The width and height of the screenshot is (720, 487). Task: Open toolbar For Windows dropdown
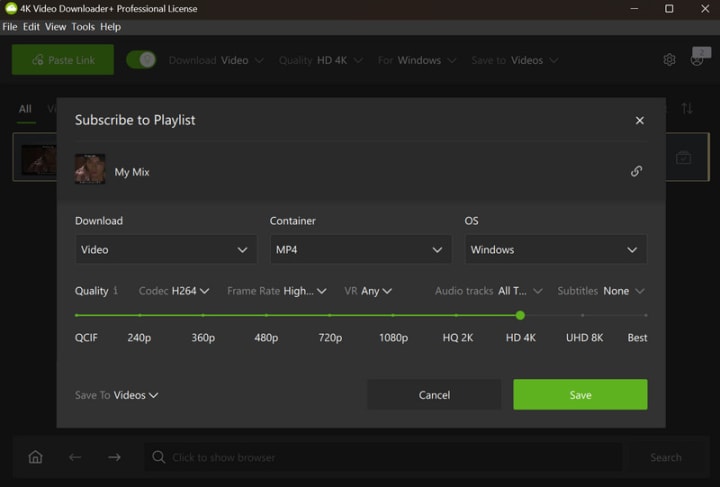pyautogui.click(x=417, y=60)
